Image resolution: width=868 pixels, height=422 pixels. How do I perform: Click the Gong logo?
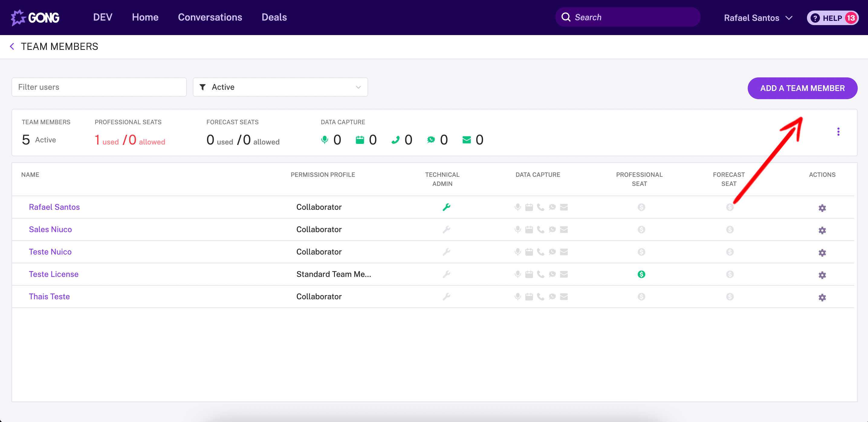click(35, 18)
